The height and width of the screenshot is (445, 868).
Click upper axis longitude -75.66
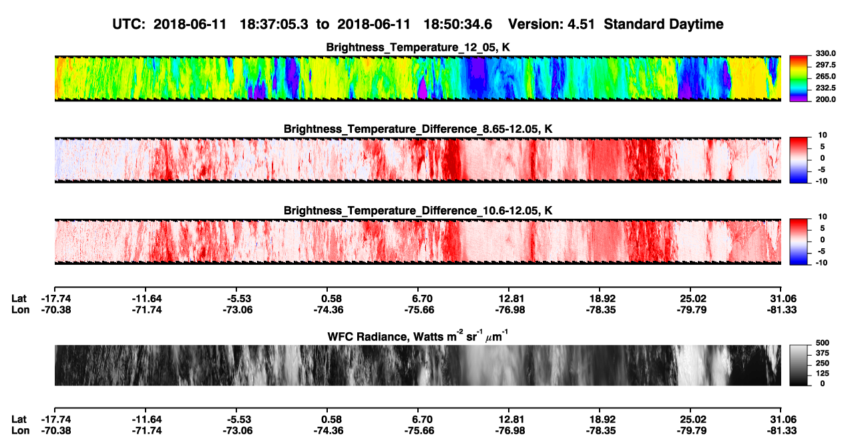click(x=418, y=310)
